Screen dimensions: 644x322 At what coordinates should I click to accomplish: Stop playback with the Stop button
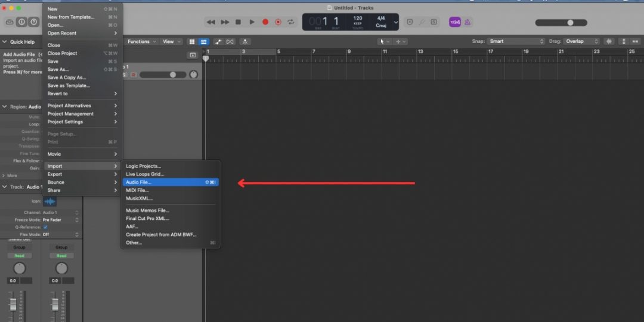tap(238, 22)
